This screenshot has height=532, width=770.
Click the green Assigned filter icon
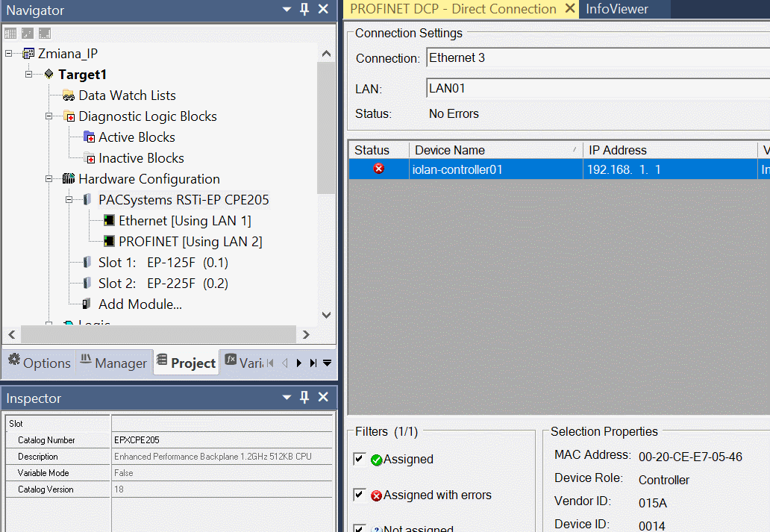click(377, 460)
